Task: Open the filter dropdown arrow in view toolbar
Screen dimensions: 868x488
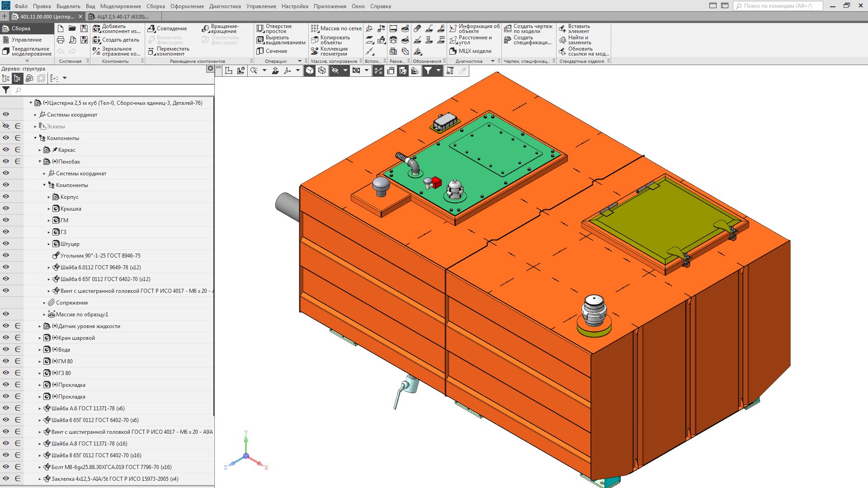Action: pyautogui.click(x=438, y=70)
